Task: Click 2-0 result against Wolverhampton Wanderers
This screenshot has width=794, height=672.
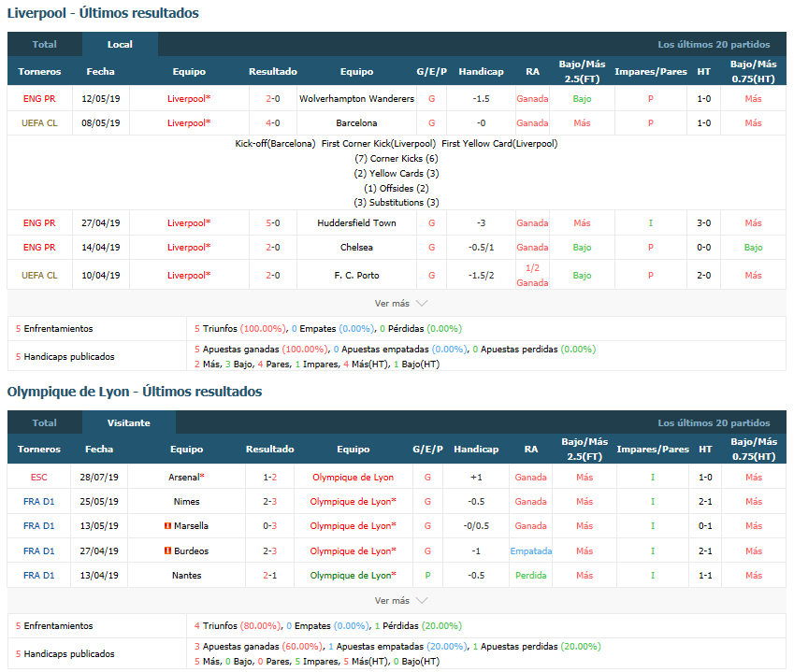Action: (273, 99)
